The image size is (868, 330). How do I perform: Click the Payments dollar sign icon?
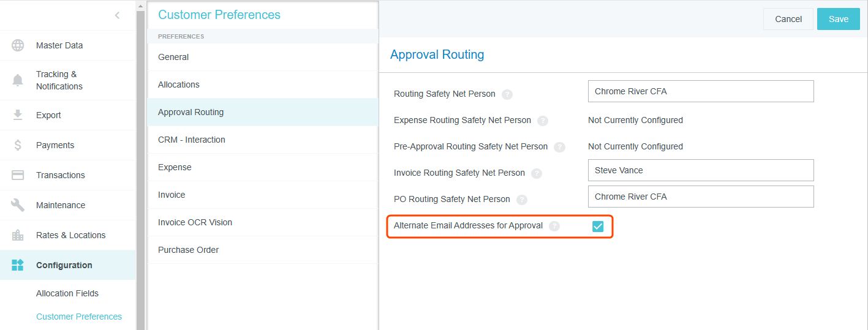pyautogui.click(x=18, y=145)
